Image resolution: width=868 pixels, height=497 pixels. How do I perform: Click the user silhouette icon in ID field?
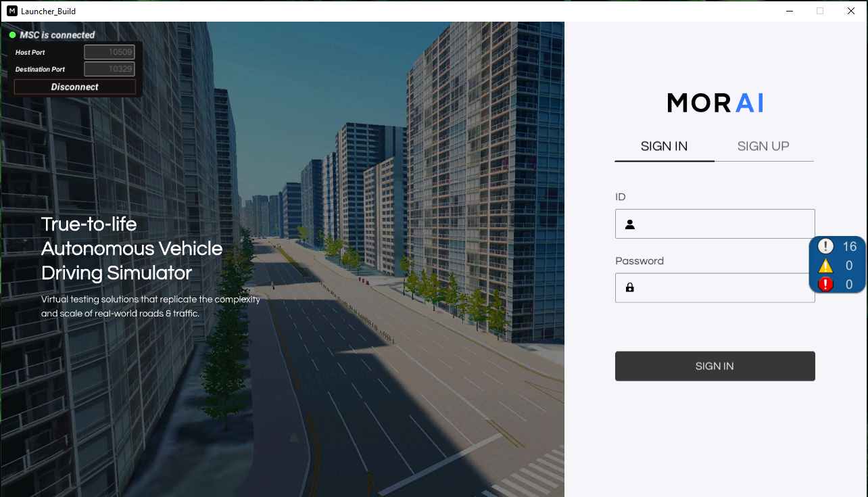(630, 224)
